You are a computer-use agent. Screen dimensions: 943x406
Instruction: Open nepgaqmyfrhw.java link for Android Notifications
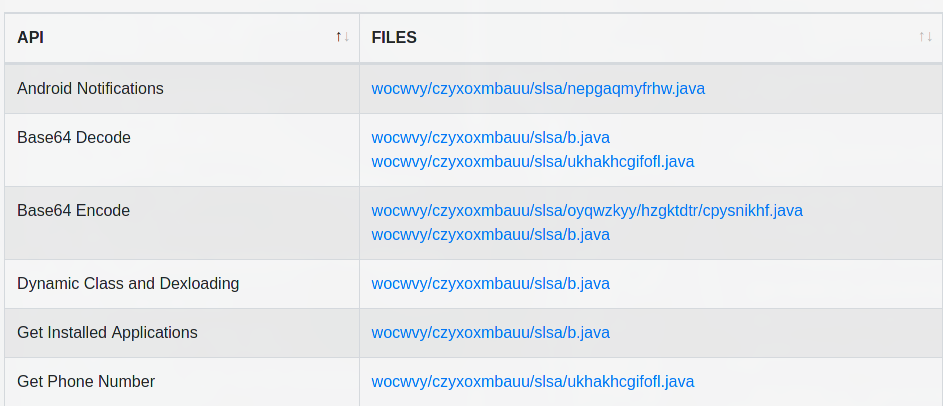pos(538,89)
